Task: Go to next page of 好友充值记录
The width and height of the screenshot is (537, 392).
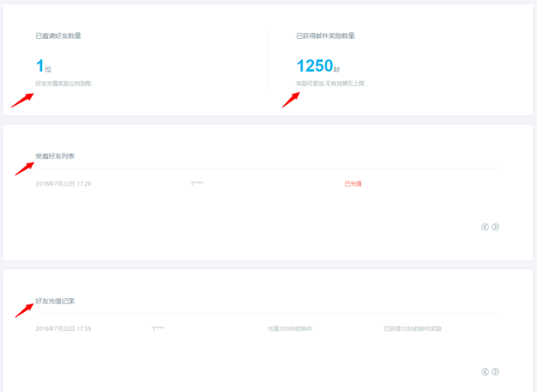Action: tap(495, 372)
